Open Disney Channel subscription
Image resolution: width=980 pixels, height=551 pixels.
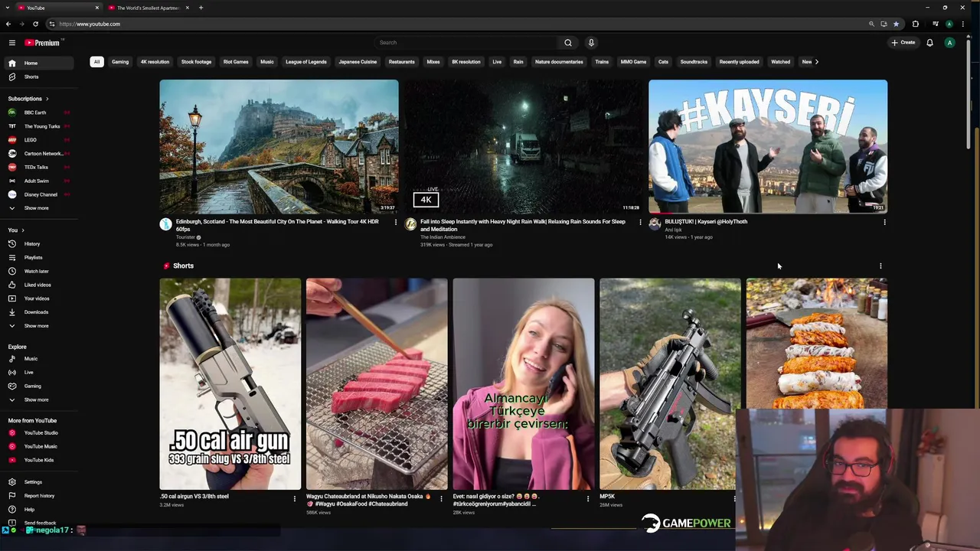(x=40, y=194)
